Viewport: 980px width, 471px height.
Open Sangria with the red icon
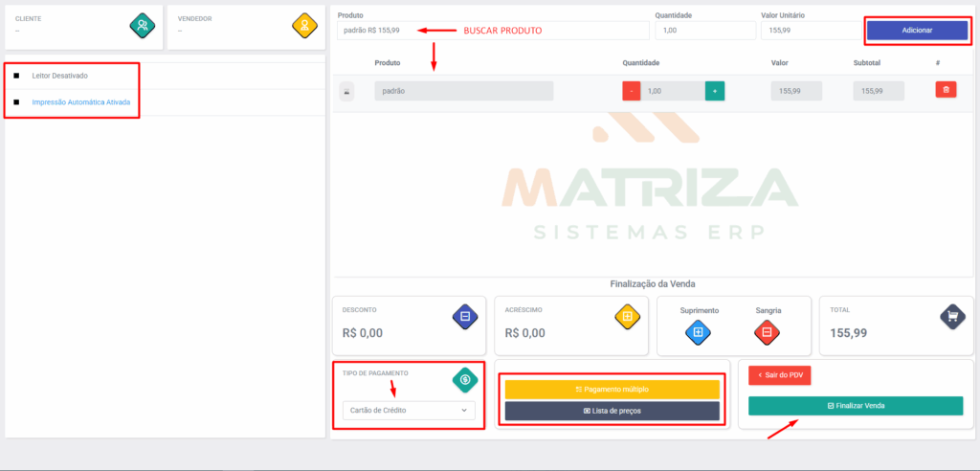point(768,331)
